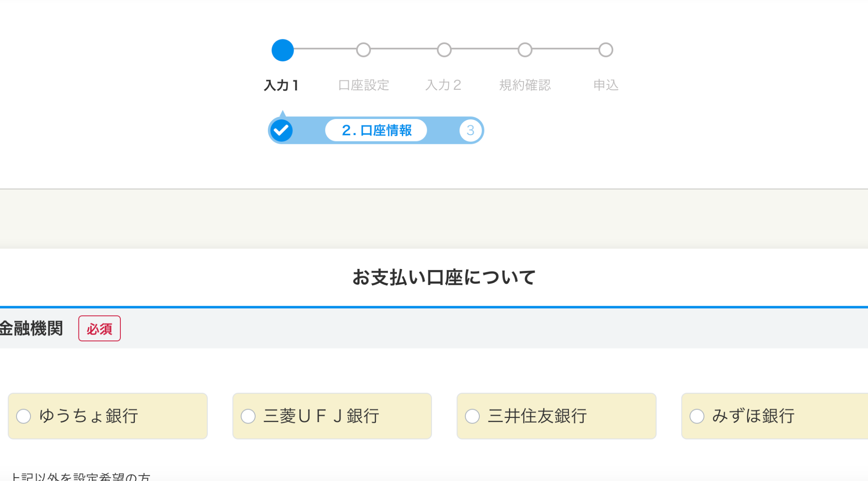Go to the 口座設定 step label

coord(363,86)
